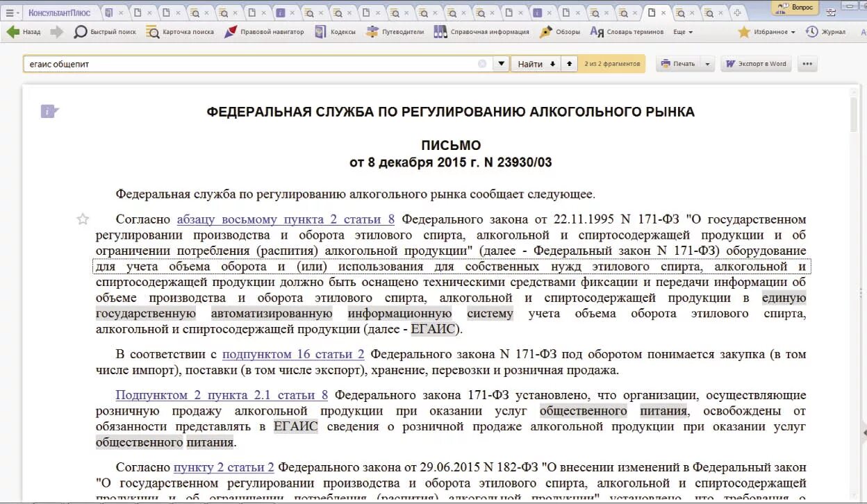The width and height of the screenshot is (867, 504).
Task: Click the Вопрос button
Action: [795, 7]
